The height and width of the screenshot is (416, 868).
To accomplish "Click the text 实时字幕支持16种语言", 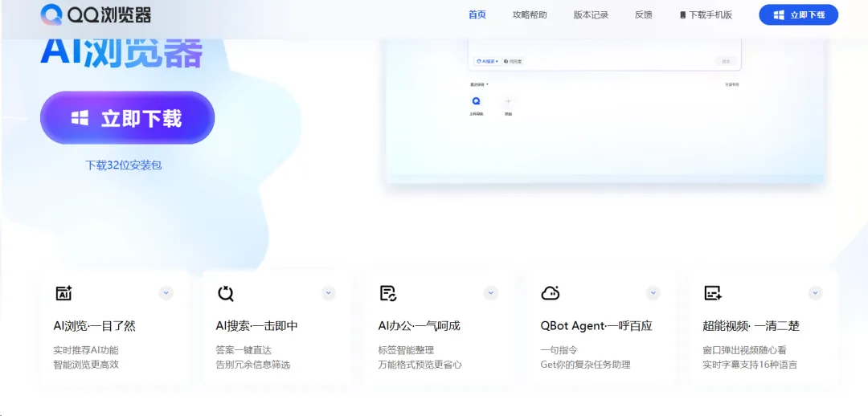I will pyautogui.click(x=750, y=365).
